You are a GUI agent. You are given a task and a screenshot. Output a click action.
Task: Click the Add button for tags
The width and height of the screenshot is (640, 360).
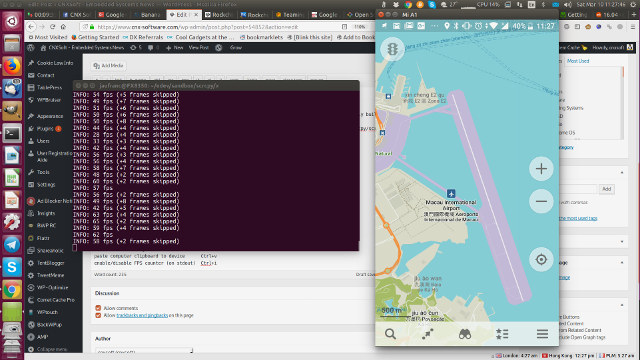(x=607, y=189)
